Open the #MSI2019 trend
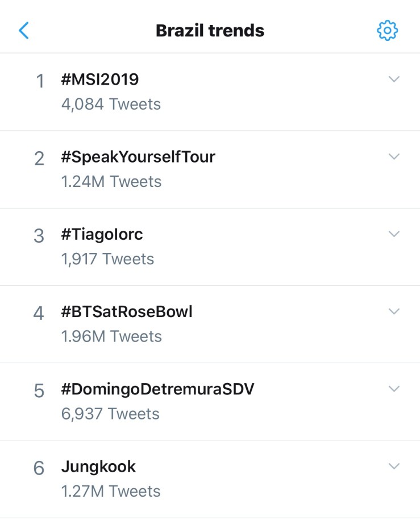Image resolution: width=420 pixels, height=520 pixels. pyautogui.click(x=100, y=80)
